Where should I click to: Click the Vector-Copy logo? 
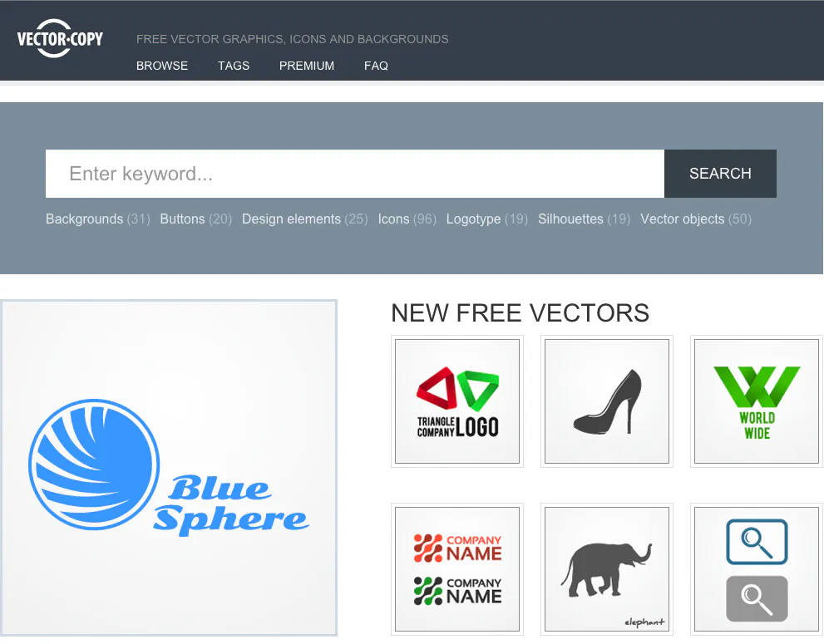[x=60, y=38]
